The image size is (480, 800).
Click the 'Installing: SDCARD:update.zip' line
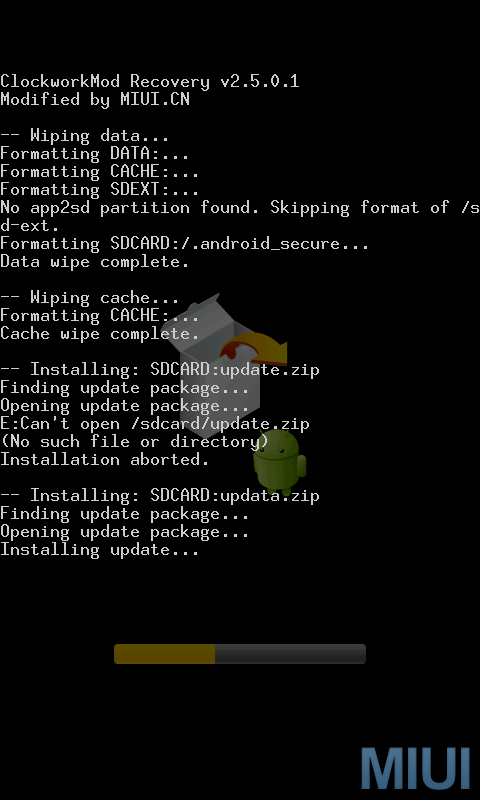click(160, 369)
